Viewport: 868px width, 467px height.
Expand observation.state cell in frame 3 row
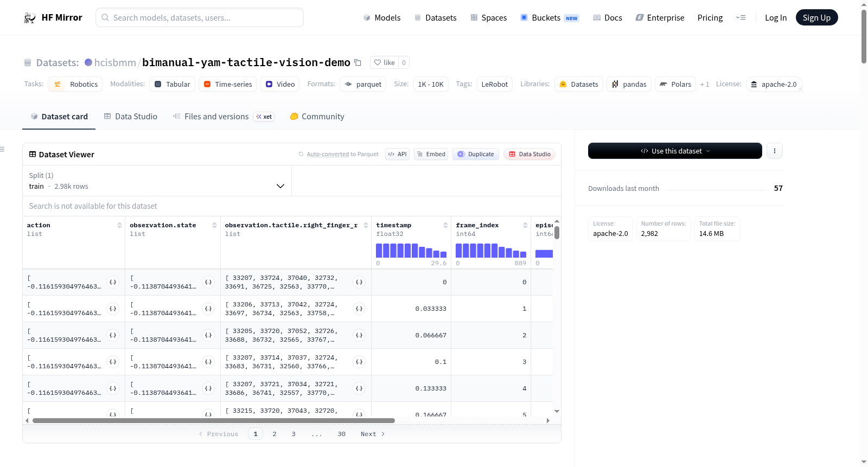[x=208, y=362]
